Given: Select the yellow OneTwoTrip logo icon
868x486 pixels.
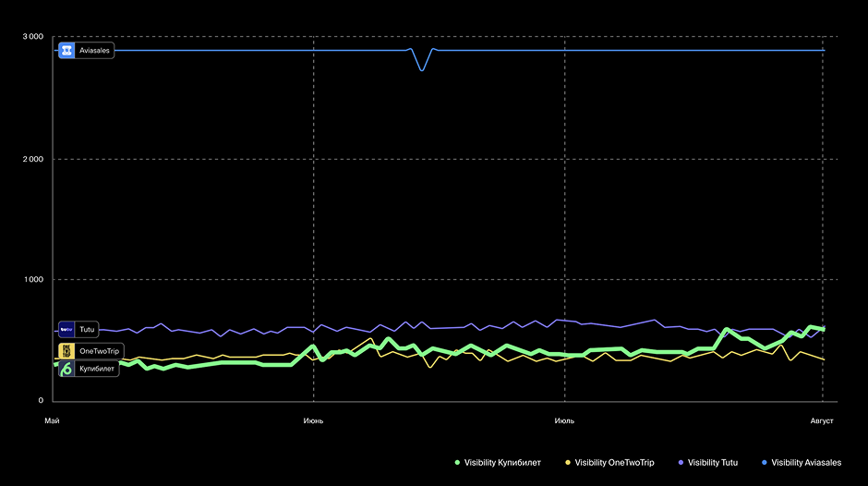Looking at the screenshot, I should 66,351.
